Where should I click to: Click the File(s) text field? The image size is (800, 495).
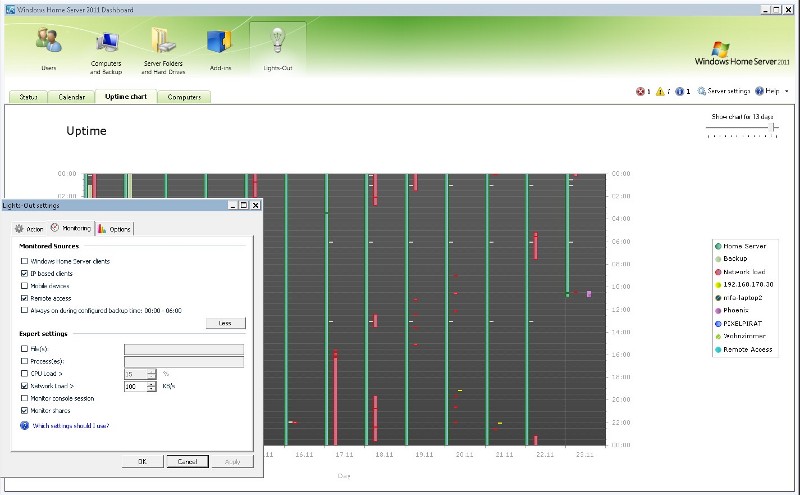point(184,349)
